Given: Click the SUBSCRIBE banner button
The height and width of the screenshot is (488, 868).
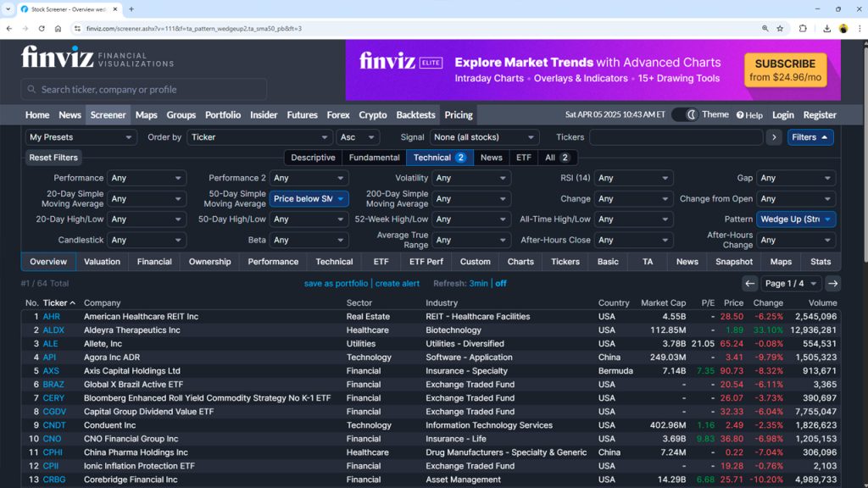Looking at the screenshot, I should [785, 69].
